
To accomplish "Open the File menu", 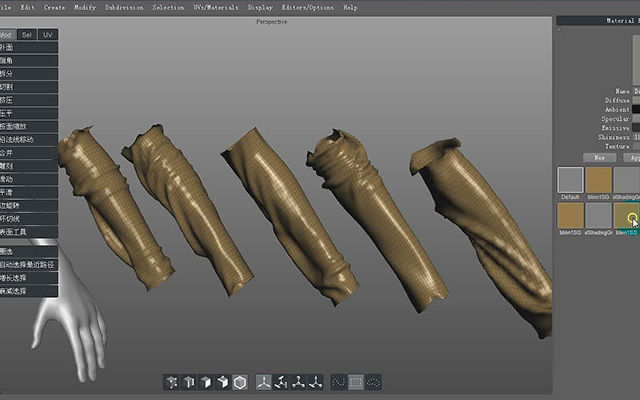I will 5,7.
